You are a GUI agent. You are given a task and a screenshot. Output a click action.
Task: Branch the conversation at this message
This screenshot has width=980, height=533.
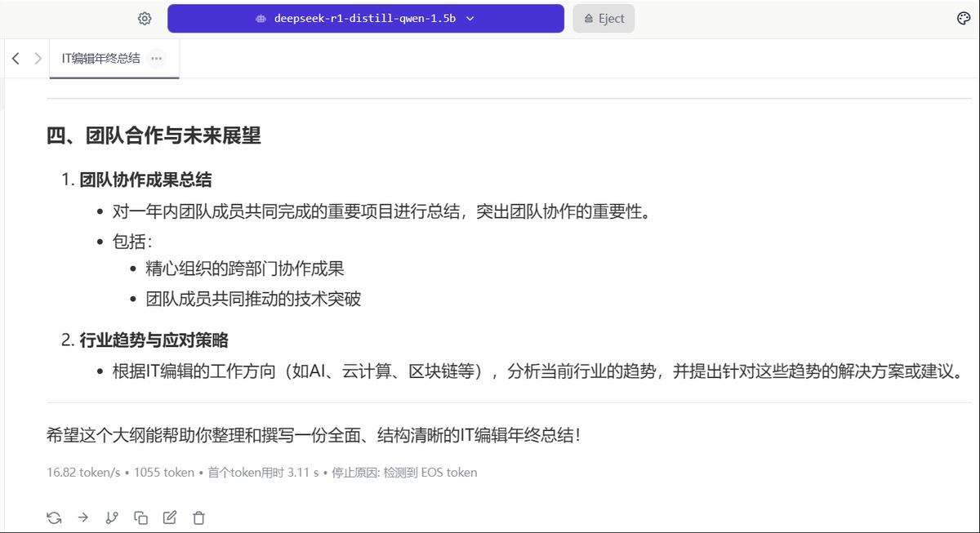[x=112, y=517]
